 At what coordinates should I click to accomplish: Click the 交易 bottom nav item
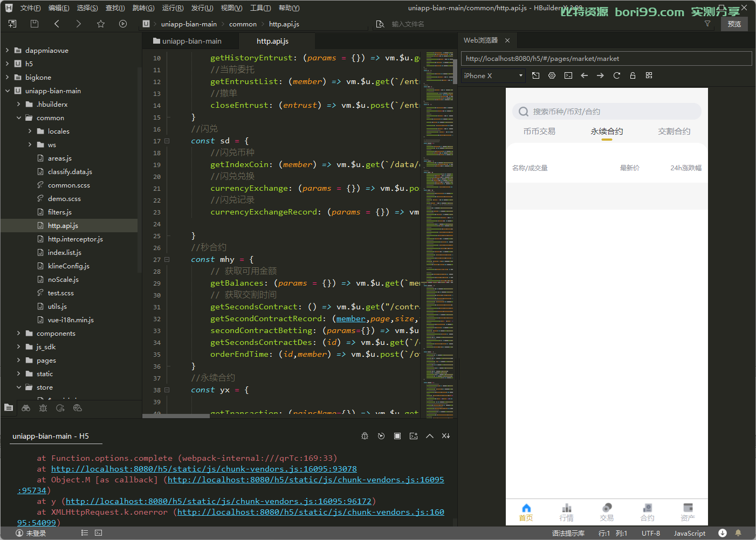(607, 513)
